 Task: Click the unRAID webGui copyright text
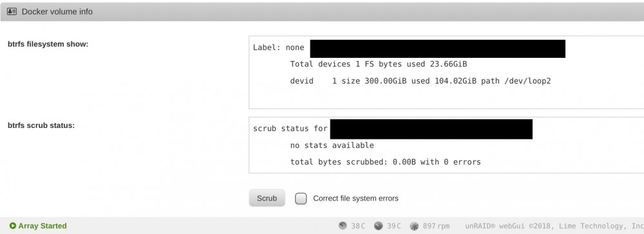coord(554,226)
